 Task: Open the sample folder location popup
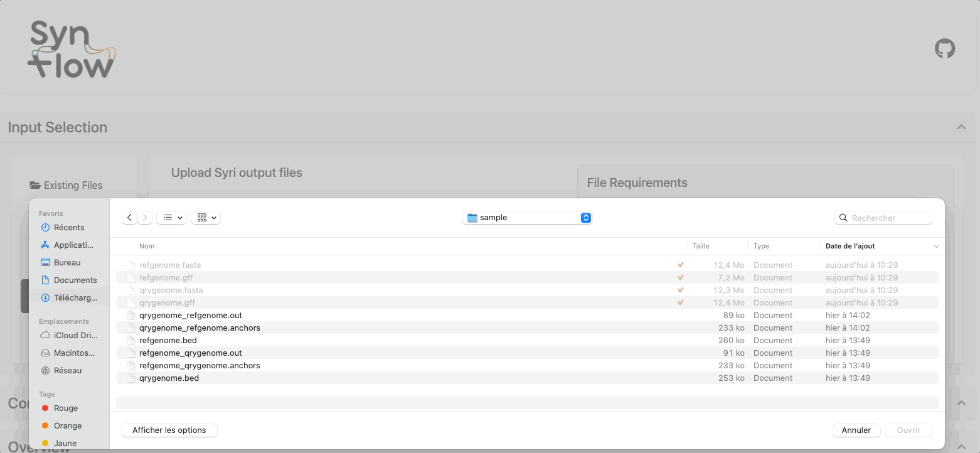coord(527,218)
